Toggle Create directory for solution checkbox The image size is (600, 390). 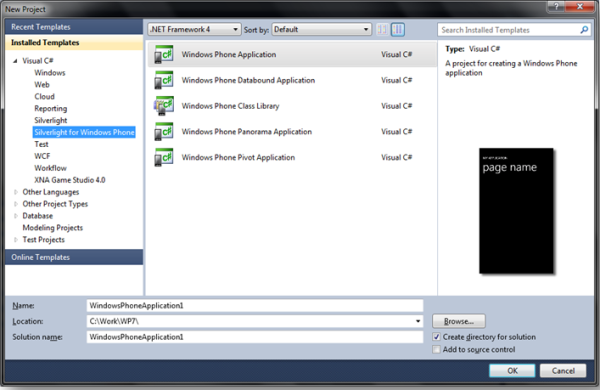tap(436, 337)
